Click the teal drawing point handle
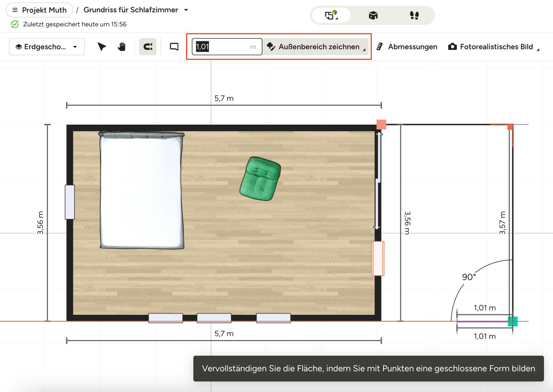The image size is (553, 392). [512, 321]
